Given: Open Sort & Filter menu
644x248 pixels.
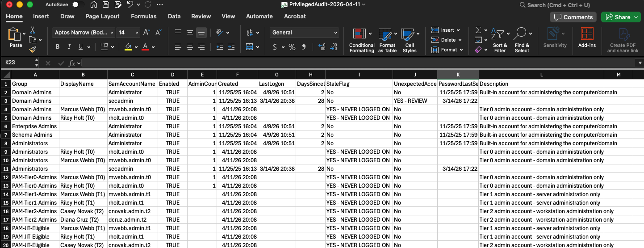Looking at the screenshot, I should [x=500, y=40].
